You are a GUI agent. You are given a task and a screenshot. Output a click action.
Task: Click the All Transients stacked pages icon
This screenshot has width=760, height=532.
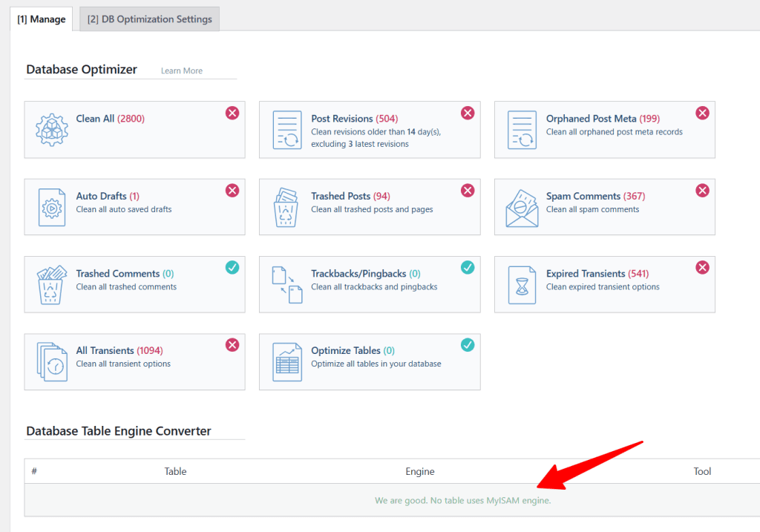tap(52, 361)
